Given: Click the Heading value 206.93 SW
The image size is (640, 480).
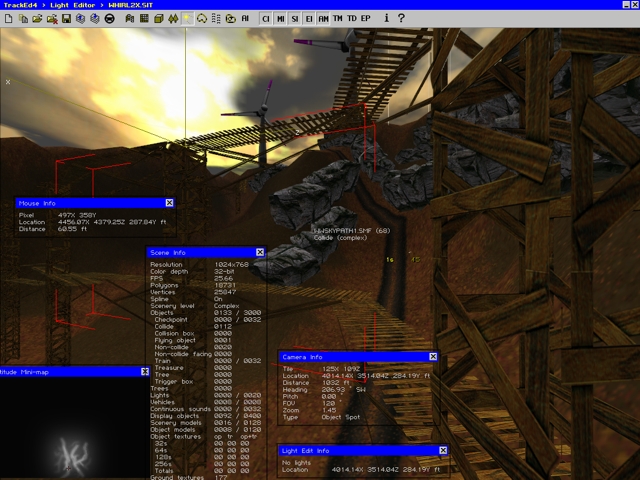Looking at the screenshot, I should (x=343, y=390).
